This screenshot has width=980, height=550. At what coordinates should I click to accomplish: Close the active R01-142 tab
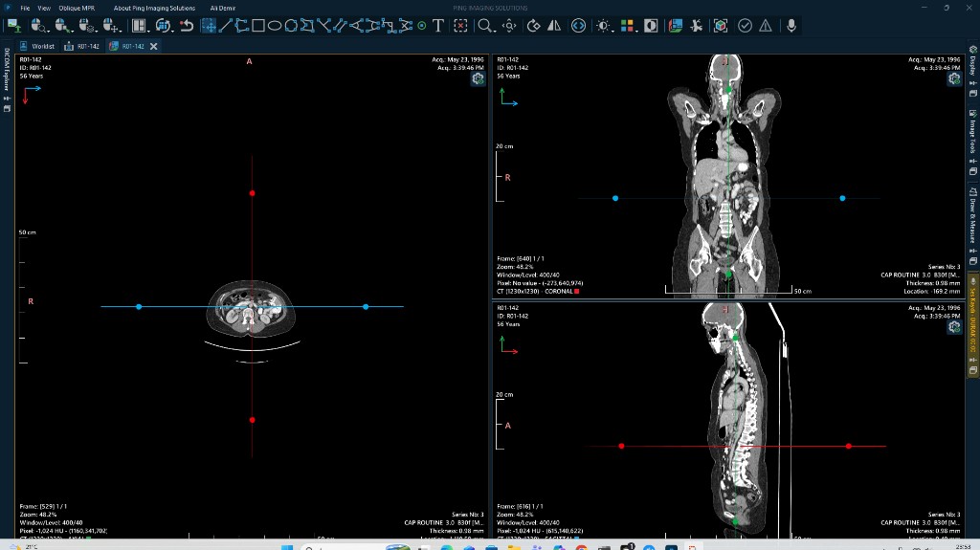(154, 46)
